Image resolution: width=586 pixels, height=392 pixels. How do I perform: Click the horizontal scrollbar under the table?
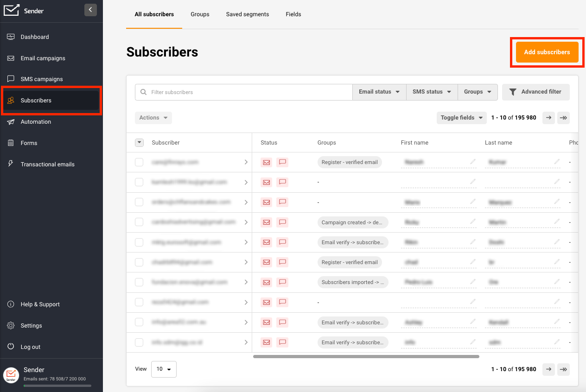pos(366,356)
